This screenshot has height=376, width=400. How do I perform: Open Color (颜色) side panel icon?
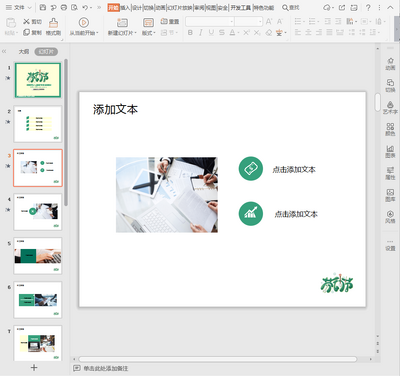pyautogui.click(x=390, y=129)
